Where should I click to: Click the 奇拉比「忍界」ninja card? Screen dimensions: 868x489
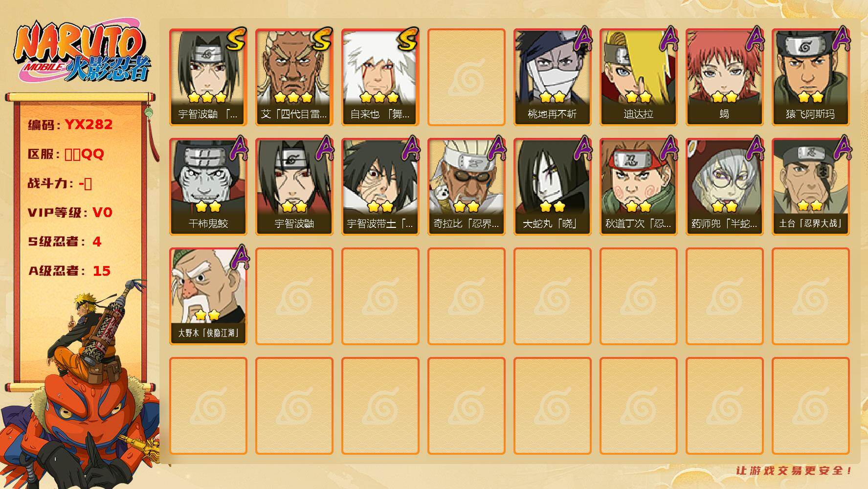tap(466, 186)
